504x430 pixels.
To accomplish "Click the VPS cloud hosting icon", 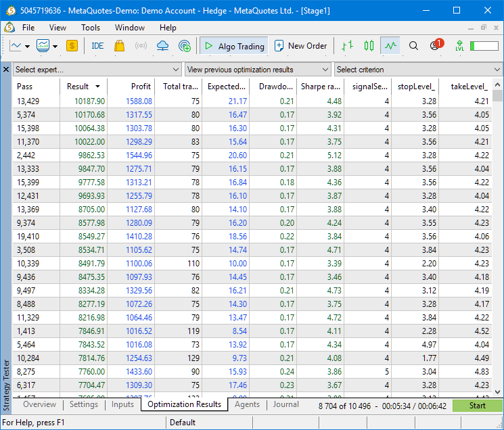I will [162, 46].
